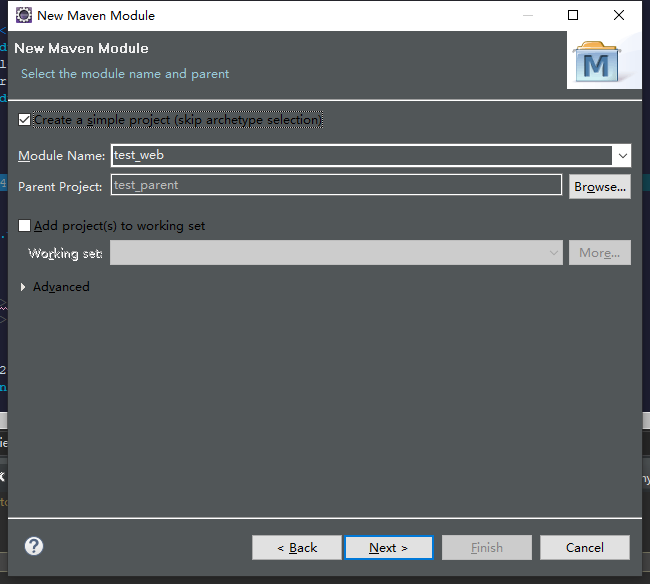Uncheck Create a simple project checkbox
Viewport: 650px width, 584px height.
click(x=24, y=120)
